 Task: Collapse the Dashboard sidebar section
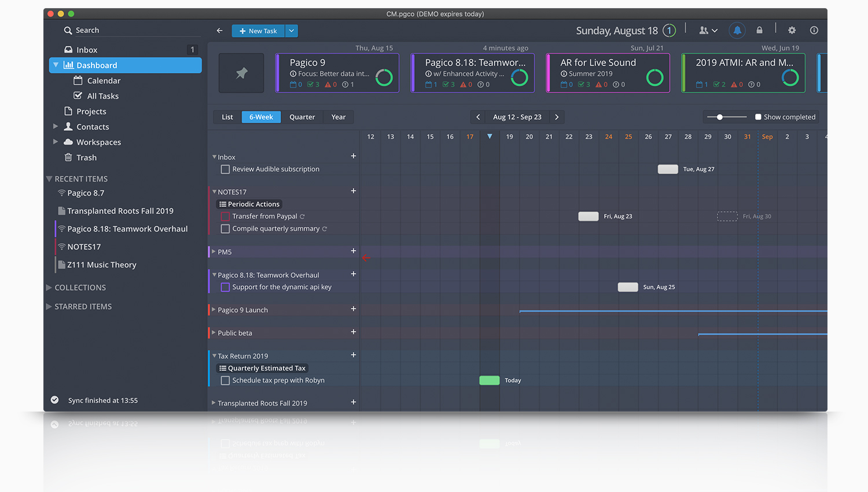pos(56,65)
